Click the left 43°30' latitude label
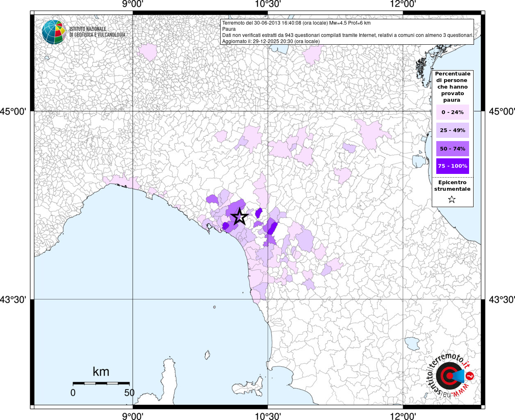This screenshot has height=420, width=515. tap(13, 300)
